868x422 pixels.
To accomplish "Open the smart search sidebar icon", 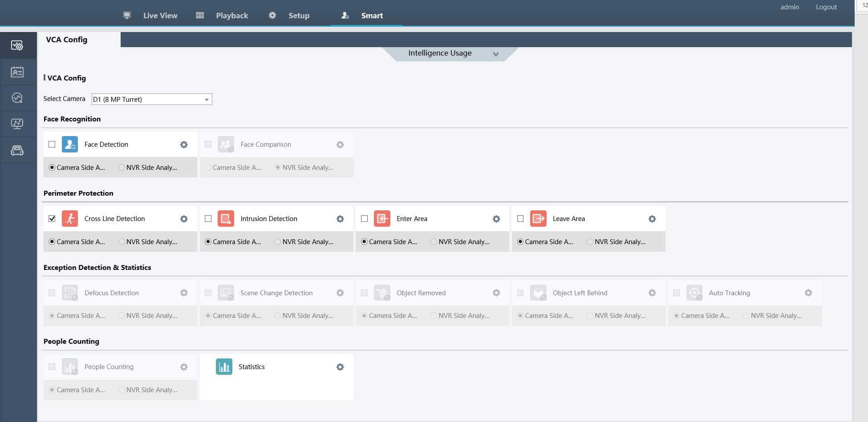I will tap(17, 98).
